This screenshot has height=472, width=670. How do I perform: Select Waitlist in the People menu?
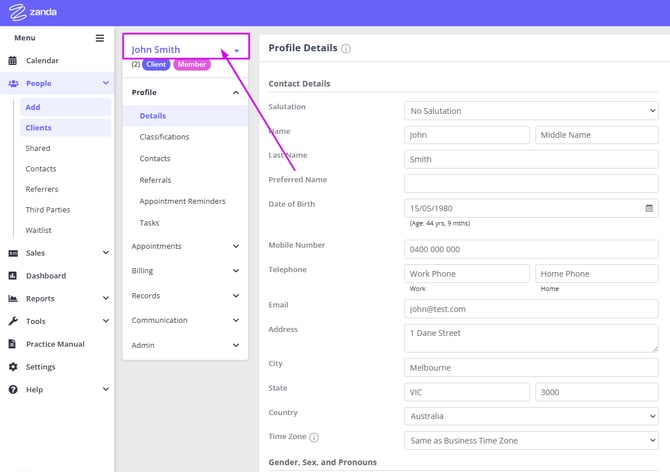(38, 230)
